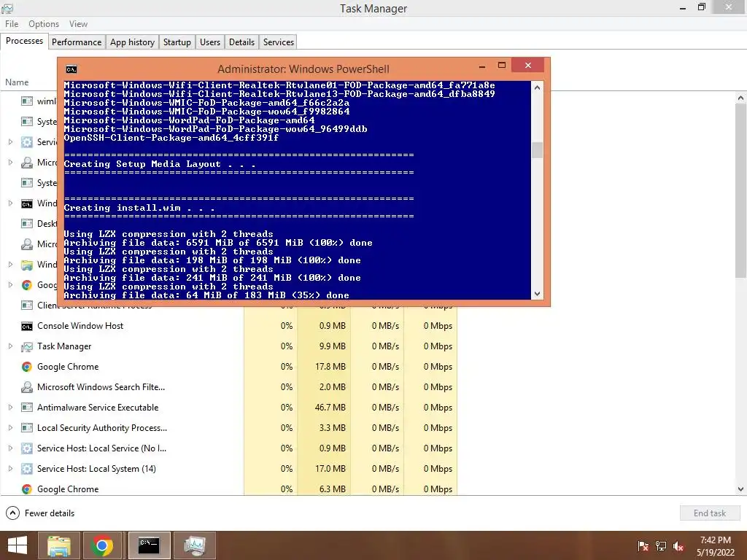Image resolution: width=747 pixels, height=560 pixels.
Task: Click the Chrome icon in the 17.8 MB row
Action: click(27, 367)
